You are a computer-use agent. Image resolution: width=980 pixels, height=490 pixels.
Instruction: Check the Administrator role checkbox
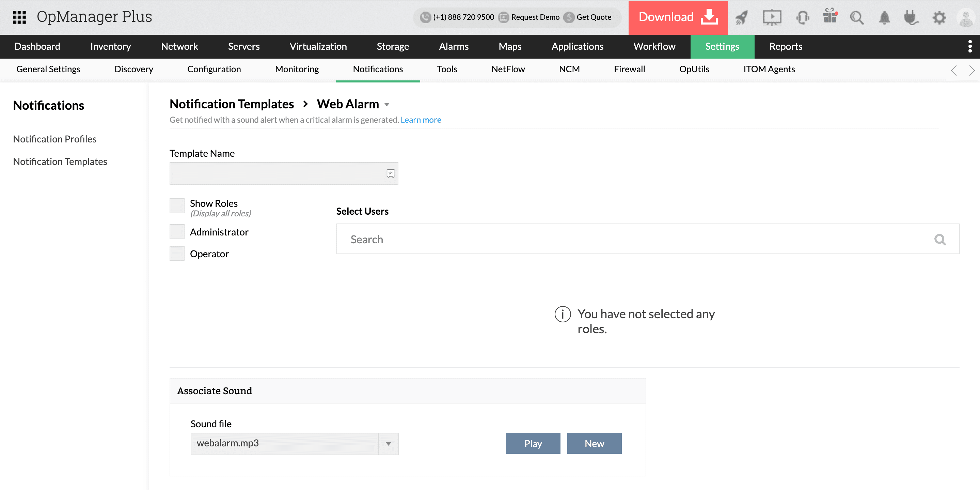click(177, 232)
